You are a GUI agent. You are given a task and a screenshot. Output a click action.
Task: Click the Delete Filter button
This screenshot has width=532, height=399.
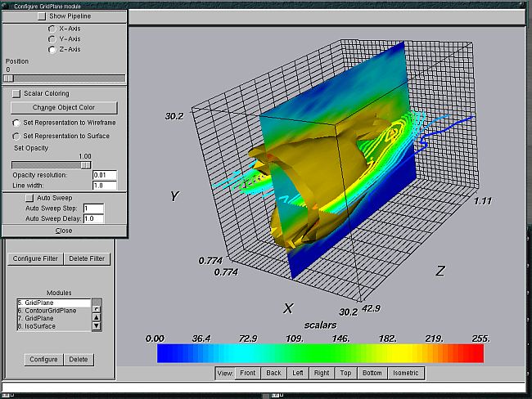86,259
